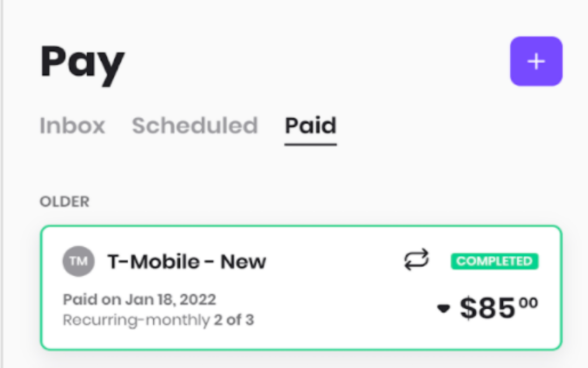This screenshot has width=588, height=368.
Task: Select the Paid tab
Action: pos(311,126)
